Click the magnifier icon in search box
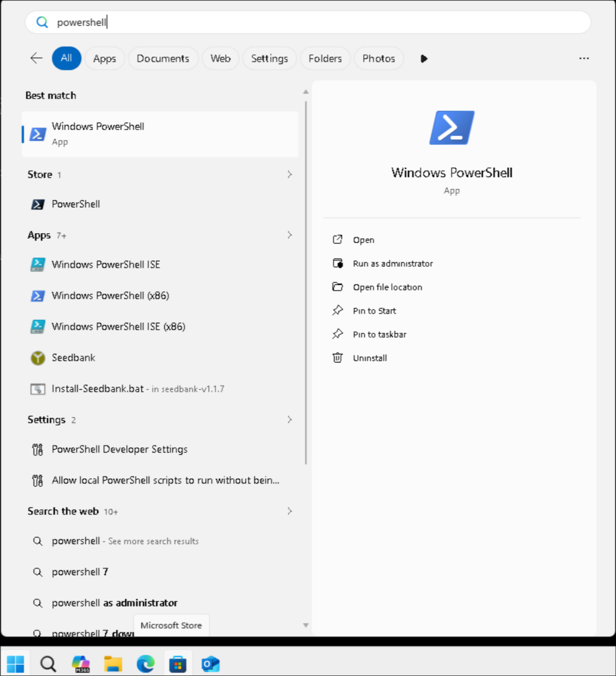Viewport: 616px width, 676px height. click(x=42, y=22)
